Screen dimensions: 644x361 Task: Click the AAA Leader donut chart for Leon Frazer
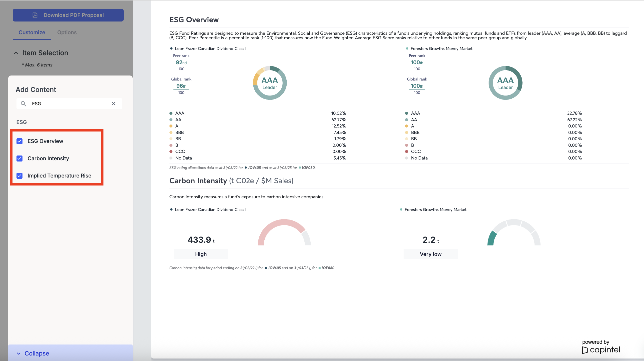coord(270,83)
